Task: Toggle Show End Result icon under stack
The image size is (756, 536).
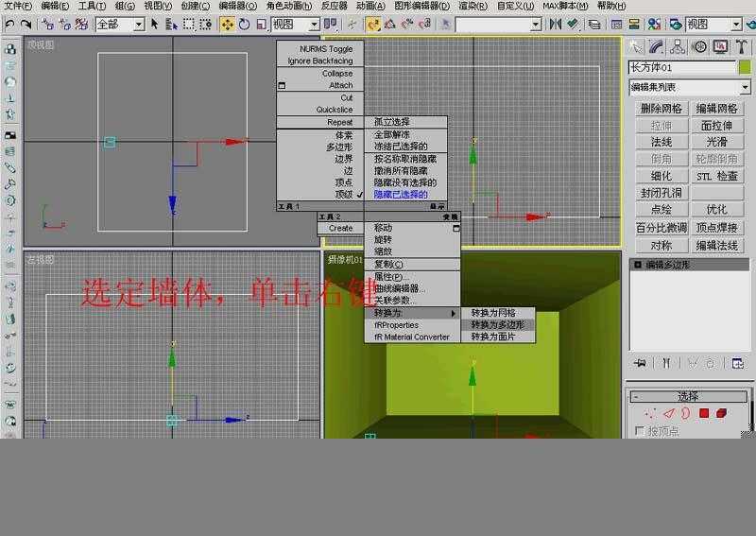Action: click(x=666, y=363)
